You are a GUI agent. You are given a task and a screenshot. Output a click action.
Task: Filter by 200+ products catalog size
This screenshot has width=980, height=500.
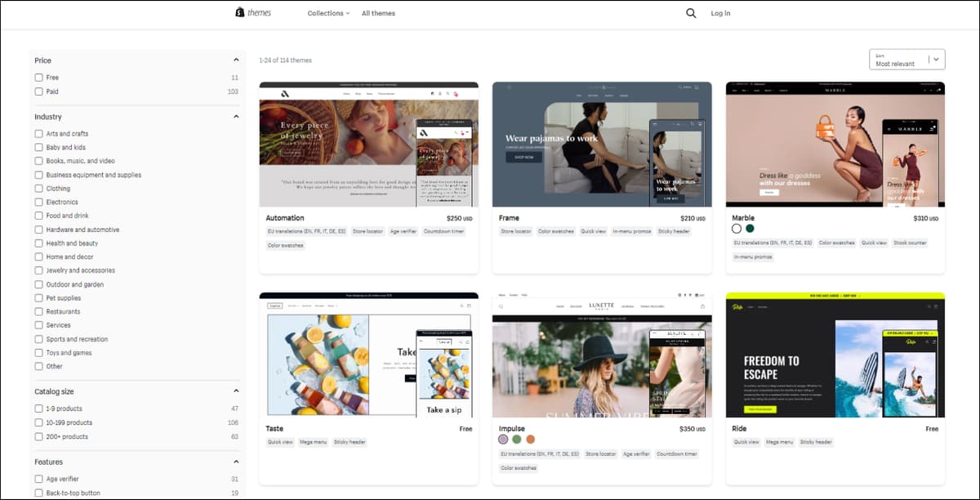pos(38,436)
